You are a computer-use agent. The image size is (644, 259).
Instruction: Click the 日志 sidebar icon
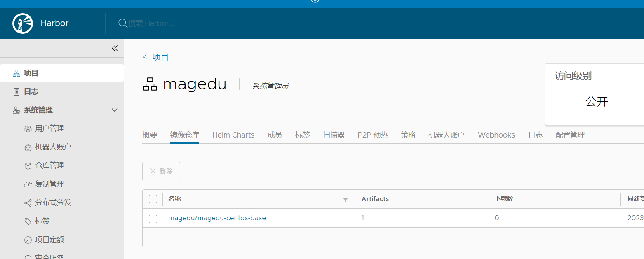[16, 92]
